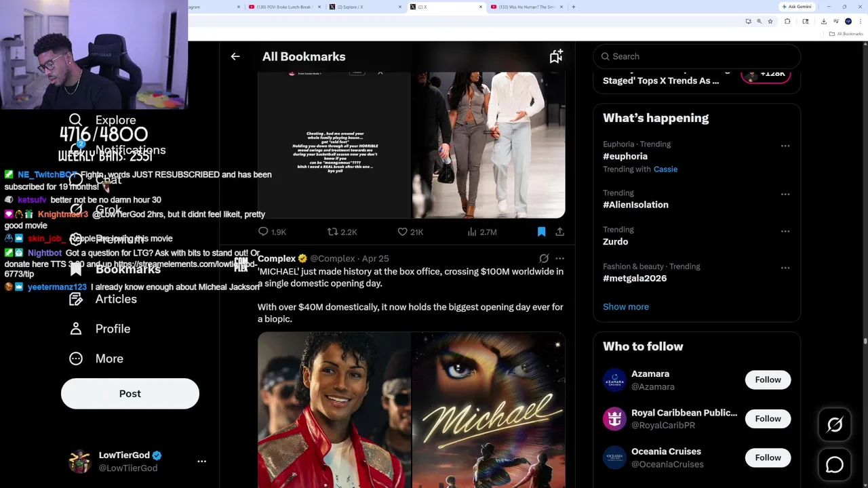Switch to the Explore / X browser tab
The width and height of the screenshot is (868, 488).
click(366, 7)
